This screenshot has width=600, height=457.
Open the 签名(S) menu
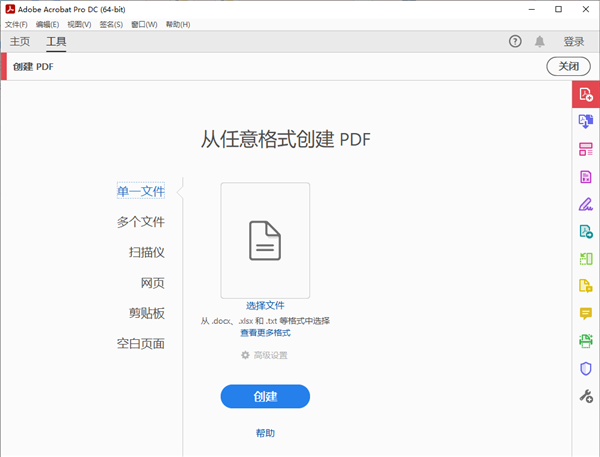[x=111, y=24]
